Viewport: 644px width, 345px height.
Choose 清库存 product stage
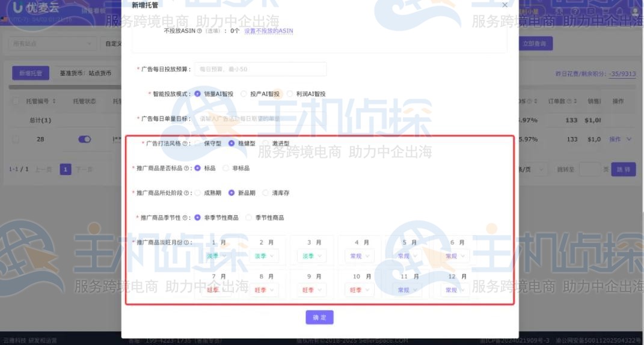(266, 193)
